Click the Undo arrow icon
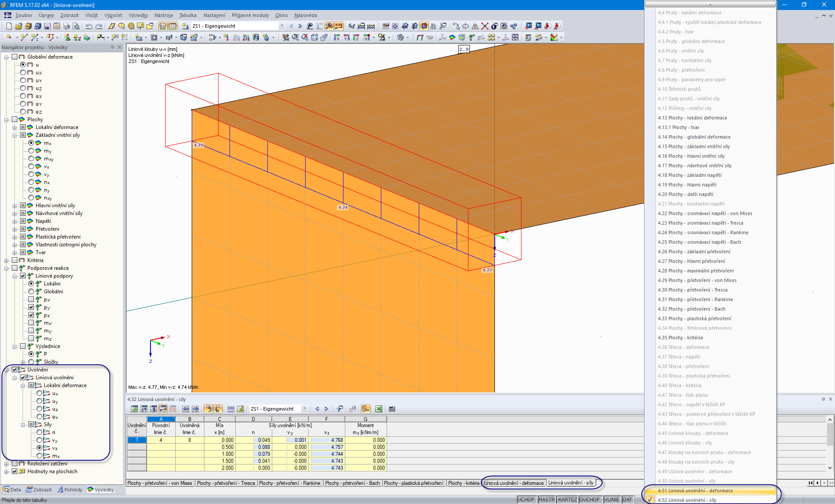This screenshot has width=835, height=504. [x=89, y=26]
